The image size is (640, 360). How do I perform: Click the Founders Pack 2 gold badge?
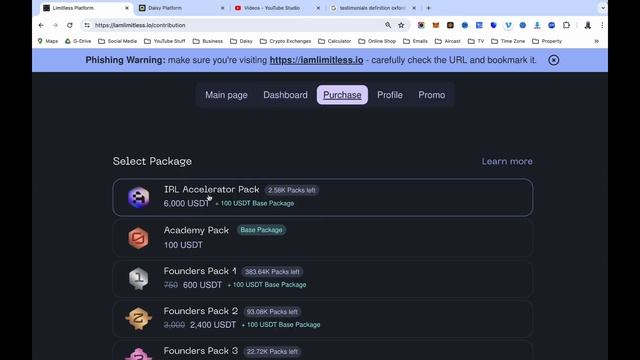pos(138,318)
